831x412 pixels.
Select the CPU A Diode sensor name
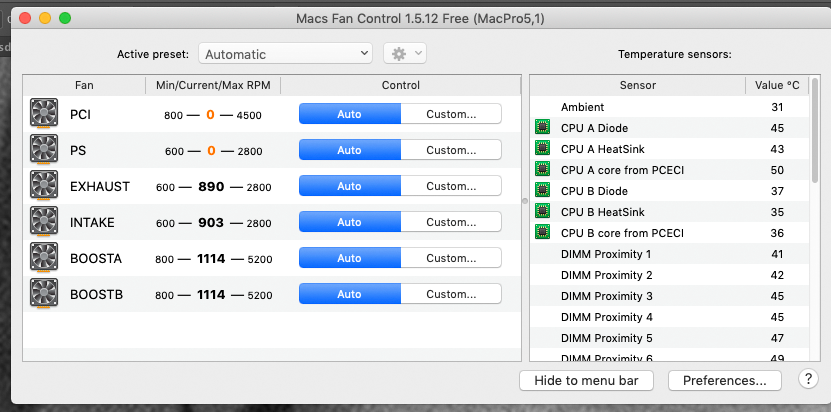594,128
